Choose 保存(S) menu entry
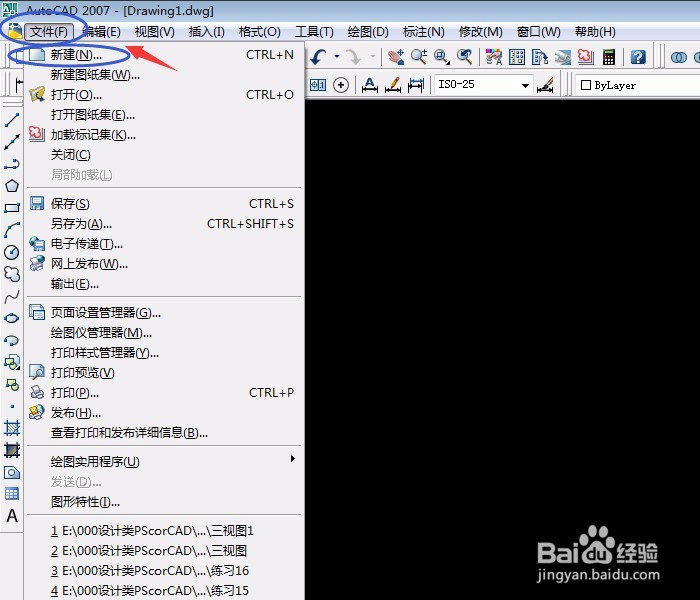This screenshot has height=600, width=700. [x=164, y=204]
